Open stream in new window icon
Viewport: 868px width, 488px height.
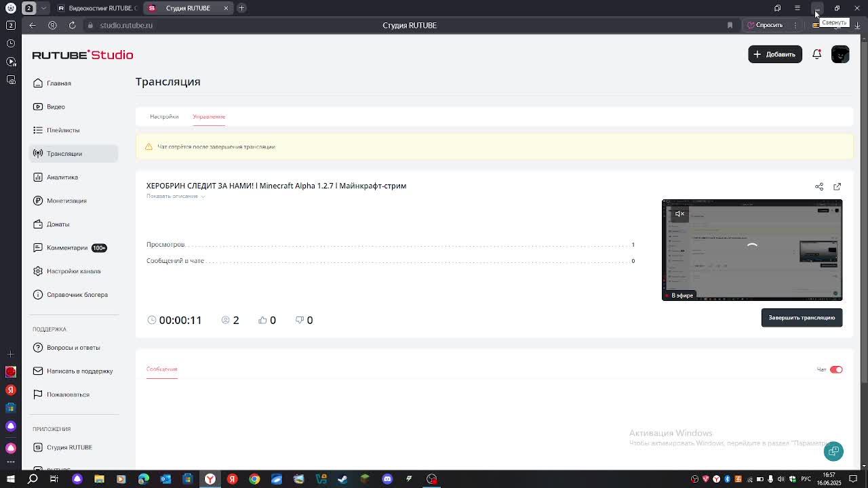(x=837, y=186)
